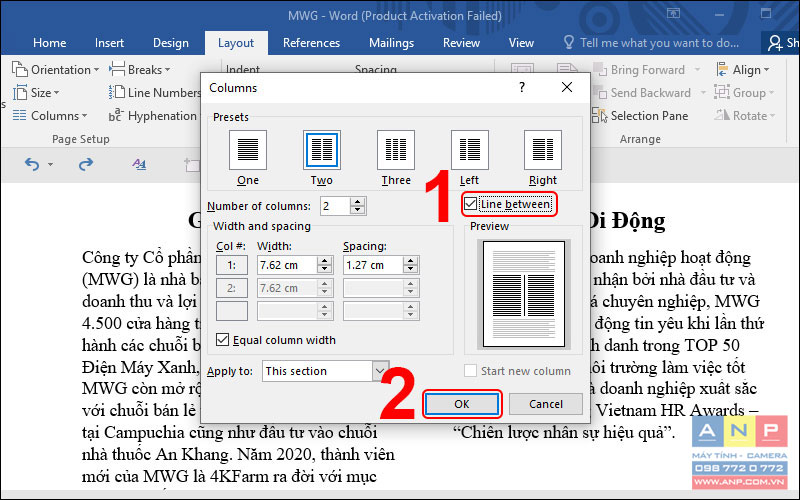Switch to the References tab
This screenshot has height=500, width=800.
[311, 43]
